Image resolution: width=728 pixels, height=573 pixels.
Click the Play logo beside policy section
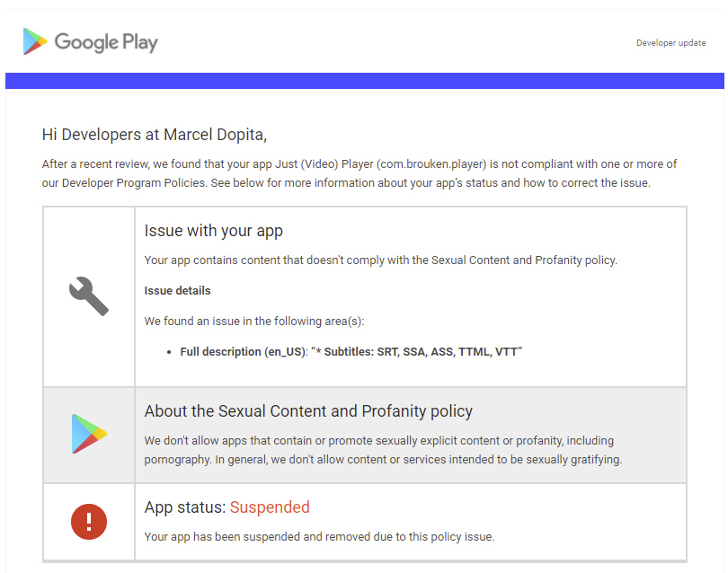coord(89,434)
